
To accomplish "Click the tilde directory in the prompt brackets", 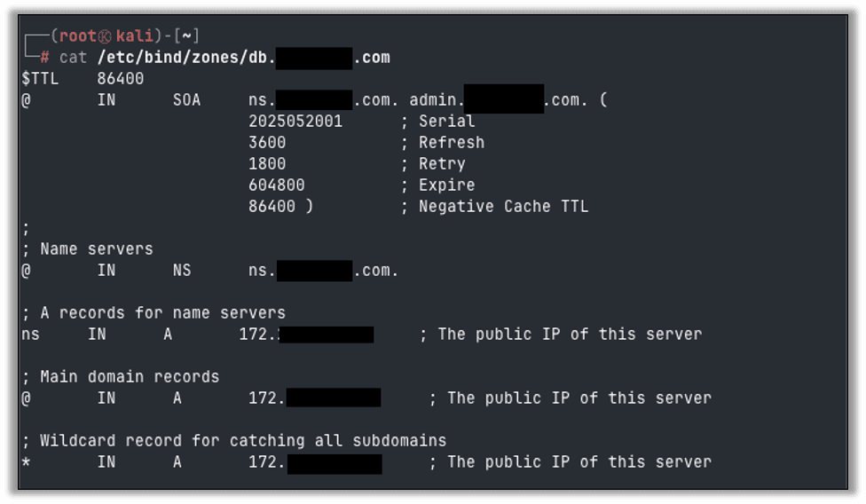I will coord(187,36).
